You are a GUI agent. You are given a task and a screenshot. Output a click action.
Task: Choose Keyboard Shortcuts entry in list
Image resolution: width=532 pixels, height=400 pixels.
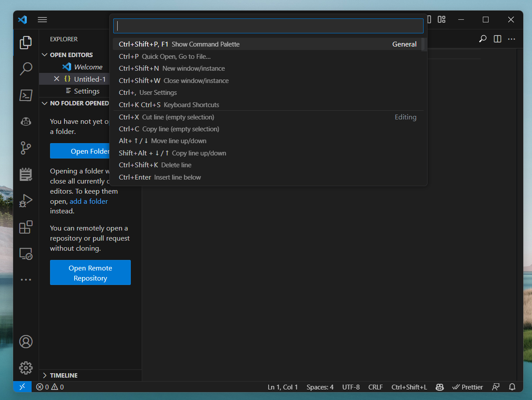267,105
